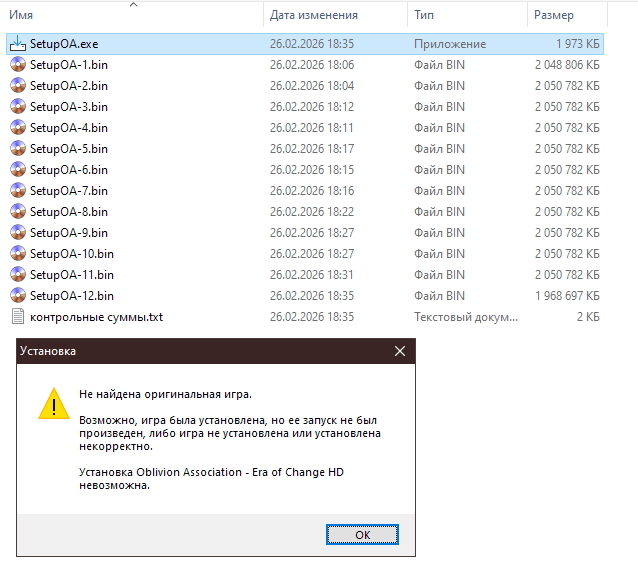Select the SetupOA-4.bin file name
The image size is (638, 570).
click(x=69, y=128)
